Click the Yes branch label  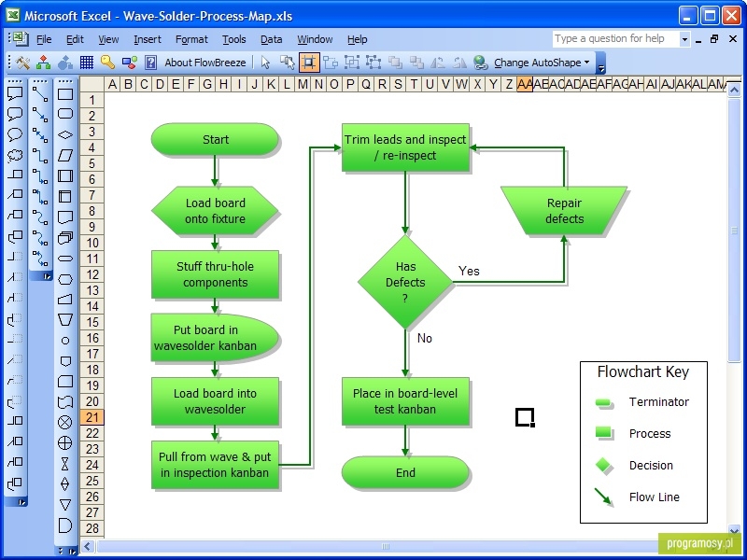coord(469,271)
